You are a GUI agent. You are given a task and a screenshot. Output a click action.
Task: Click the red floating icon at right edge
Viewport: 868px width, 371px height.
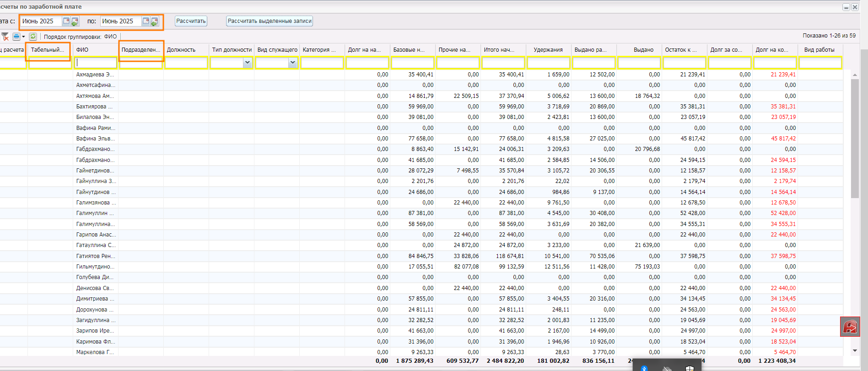850,327
